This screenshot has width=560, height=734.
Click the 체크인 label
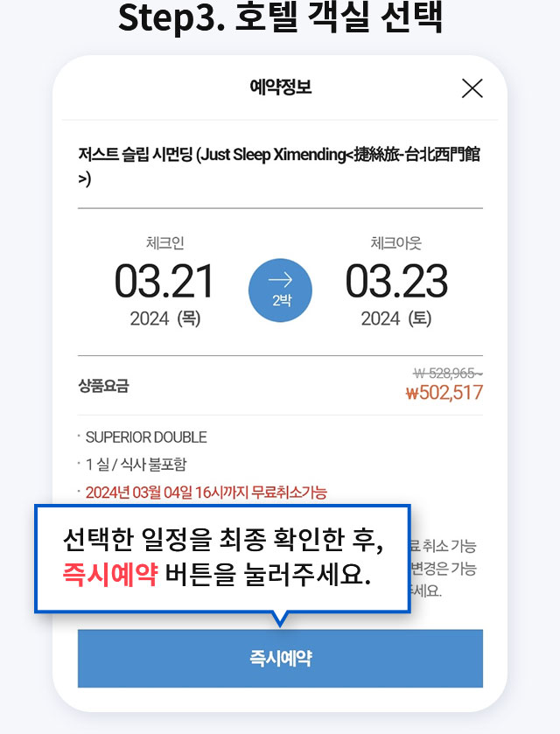pos(164,243)
